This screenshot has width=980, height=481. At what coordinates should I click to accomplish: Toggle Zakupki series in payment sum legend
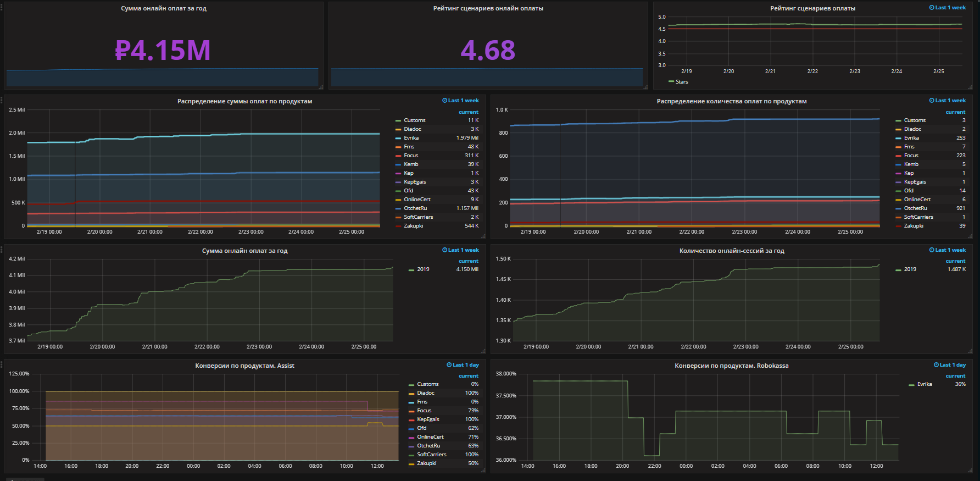click(414, 226)
